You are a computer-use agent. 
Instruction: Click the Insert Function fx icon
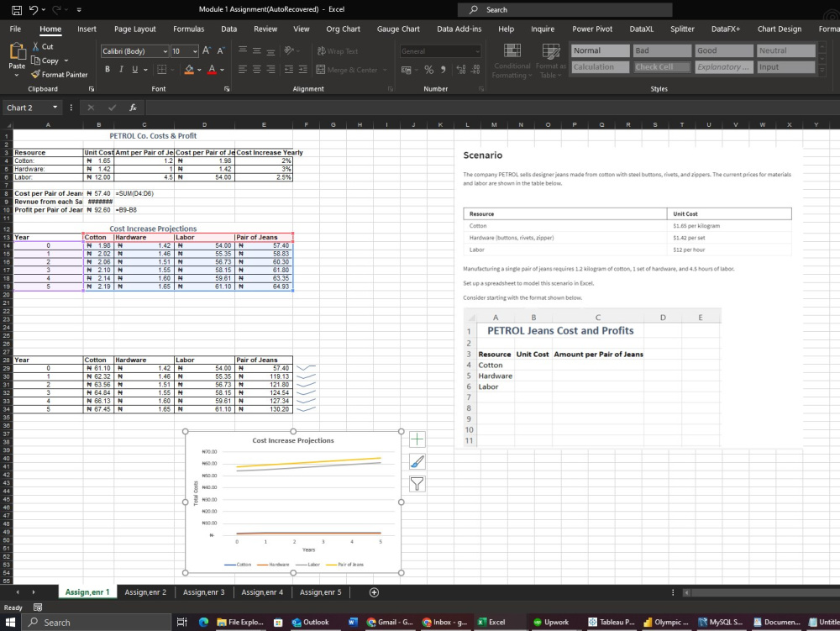coord(133,108)
